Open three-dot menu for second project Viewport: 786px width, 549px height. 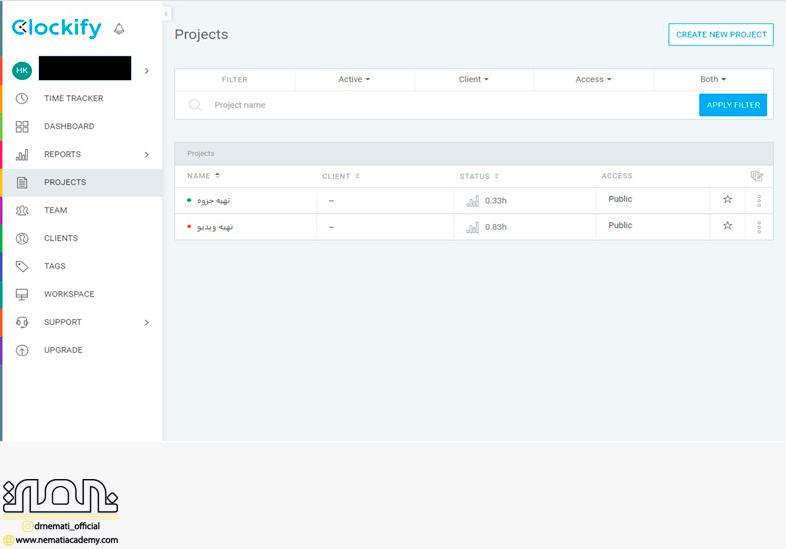click(x=759, y=227)
